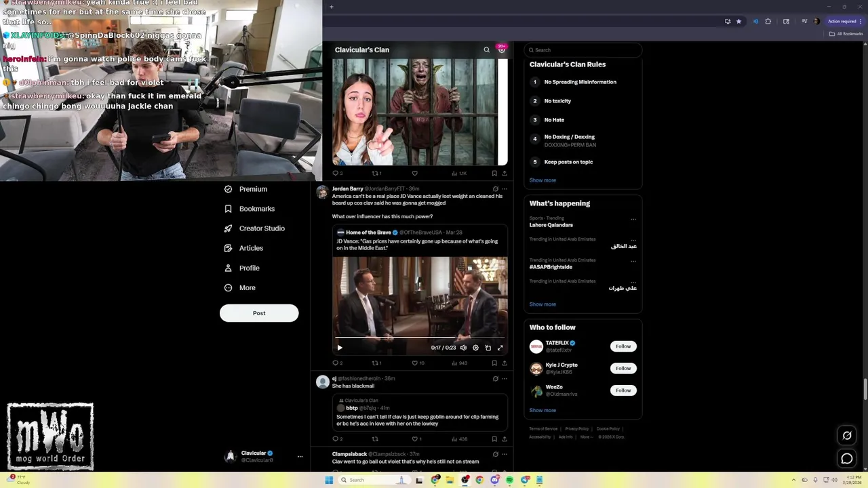Open the members icon with 20+ badge
The image size is (868, 488).
point(502,49)
